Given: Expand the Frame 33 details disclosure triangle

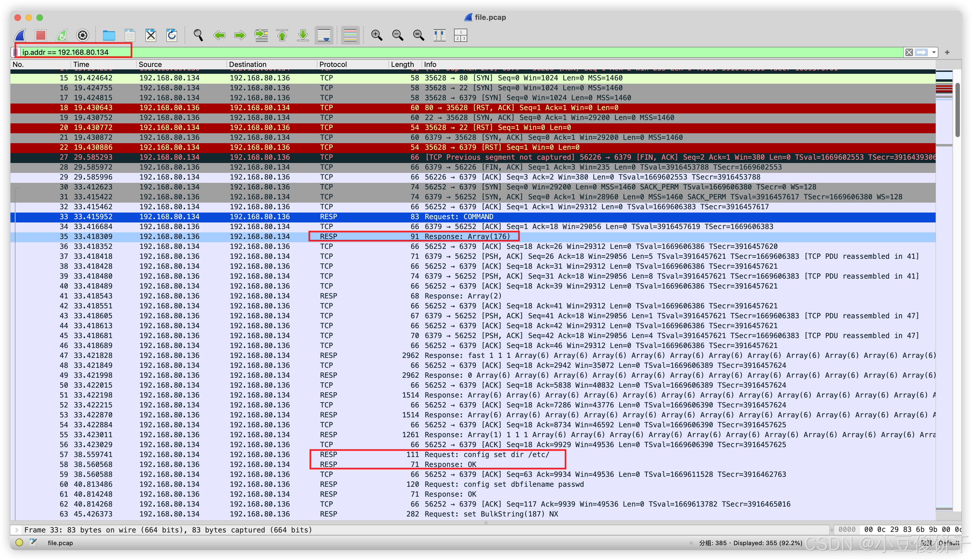Looking at the screenshot, I should [16, 530].
